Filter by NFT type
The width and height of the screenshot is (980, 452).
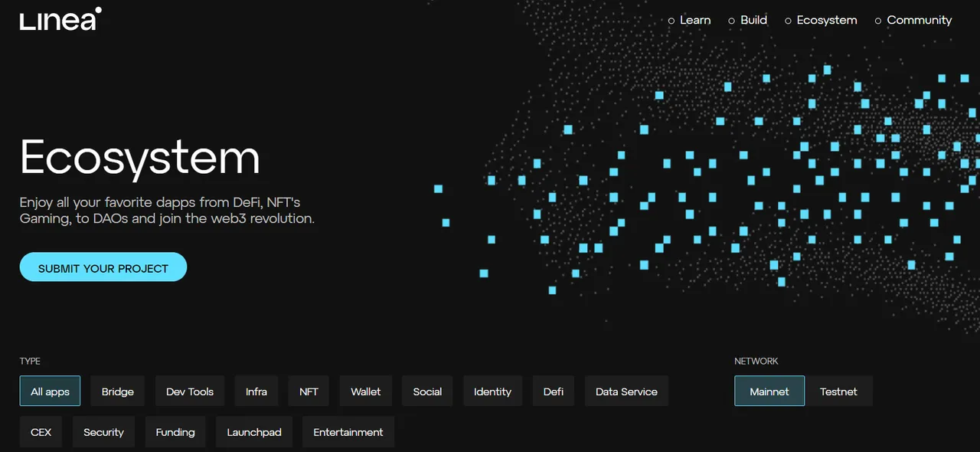tap(309, 391)
